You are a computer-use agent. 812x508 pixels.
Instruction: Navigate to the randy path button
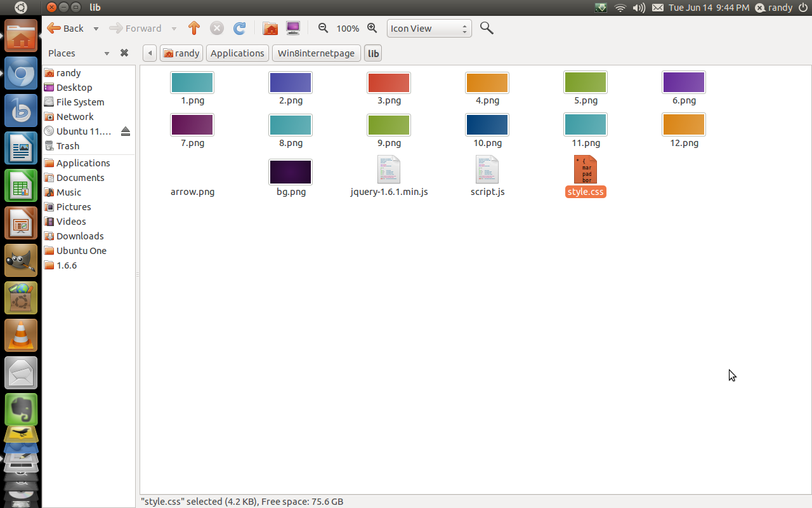181,53
